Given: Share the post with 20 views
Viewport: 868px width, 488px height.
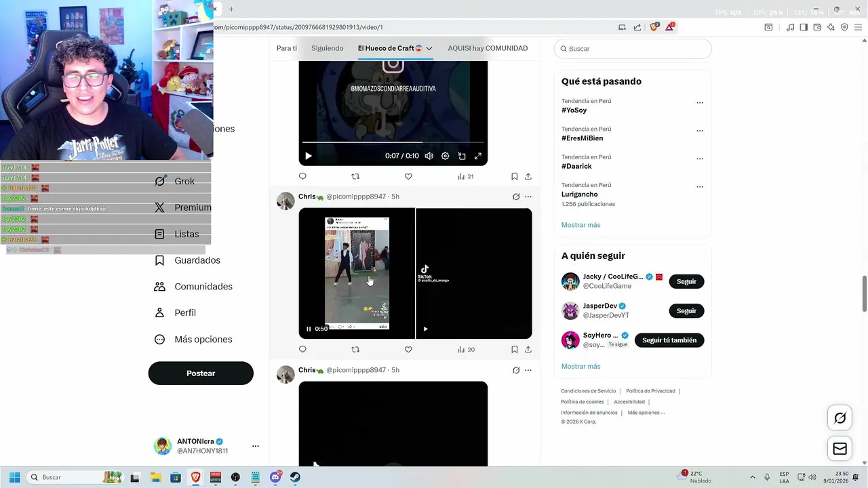Looking at the screenshot, I should [528, 350].
